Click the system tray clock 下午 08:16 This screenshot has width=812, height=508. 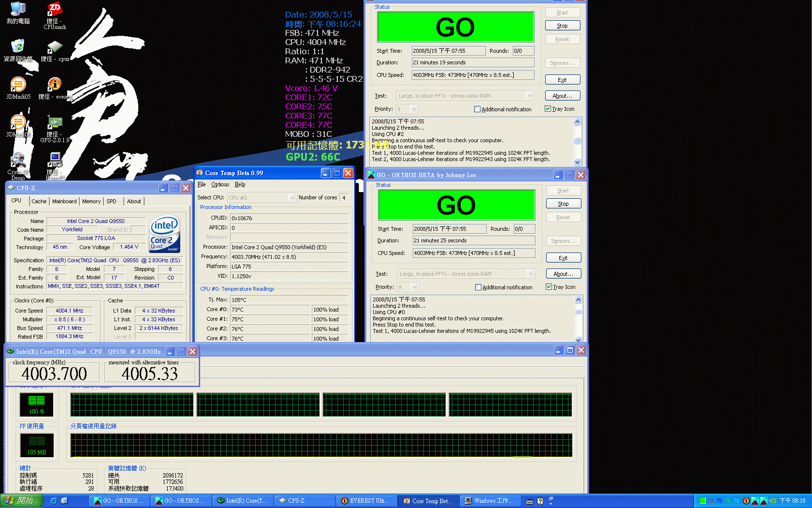[792, 501]
